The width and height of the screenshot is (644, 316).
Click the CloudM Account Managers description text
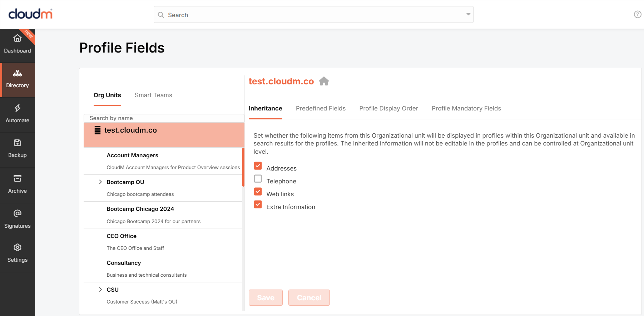(173, 167)
